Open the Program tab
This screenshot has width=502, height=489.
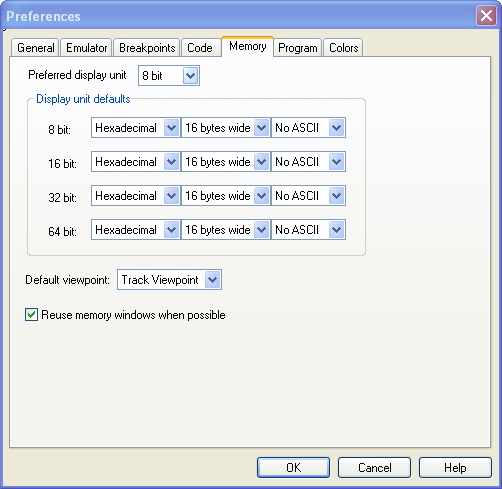(x=298, y=48)
